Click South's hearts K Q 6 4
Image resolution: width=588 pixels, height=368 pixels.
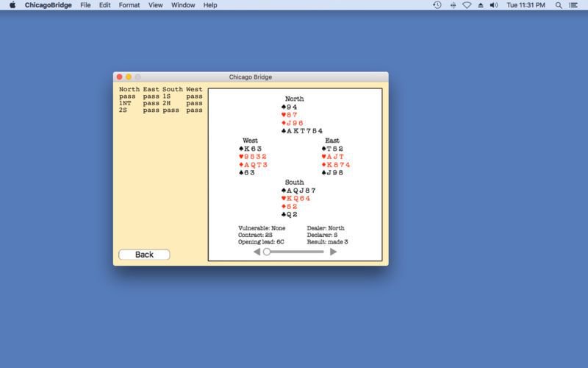(296, 198)
